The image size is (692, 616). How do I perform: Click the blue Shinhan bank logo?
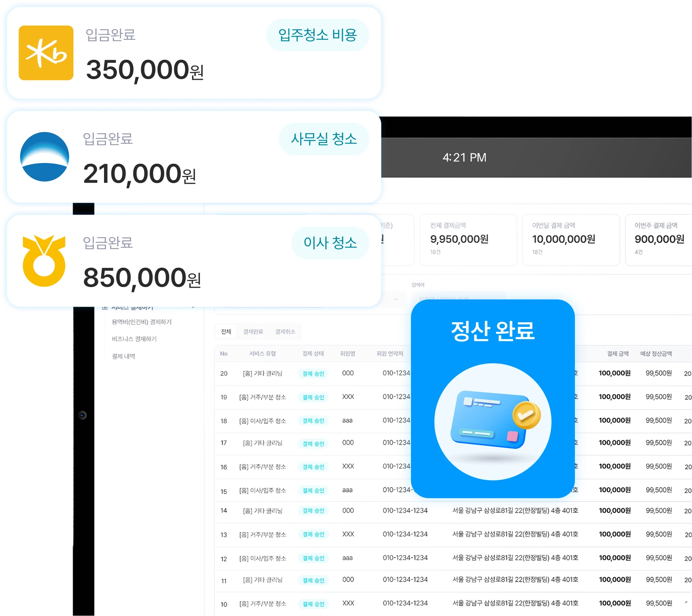[45, 157]
